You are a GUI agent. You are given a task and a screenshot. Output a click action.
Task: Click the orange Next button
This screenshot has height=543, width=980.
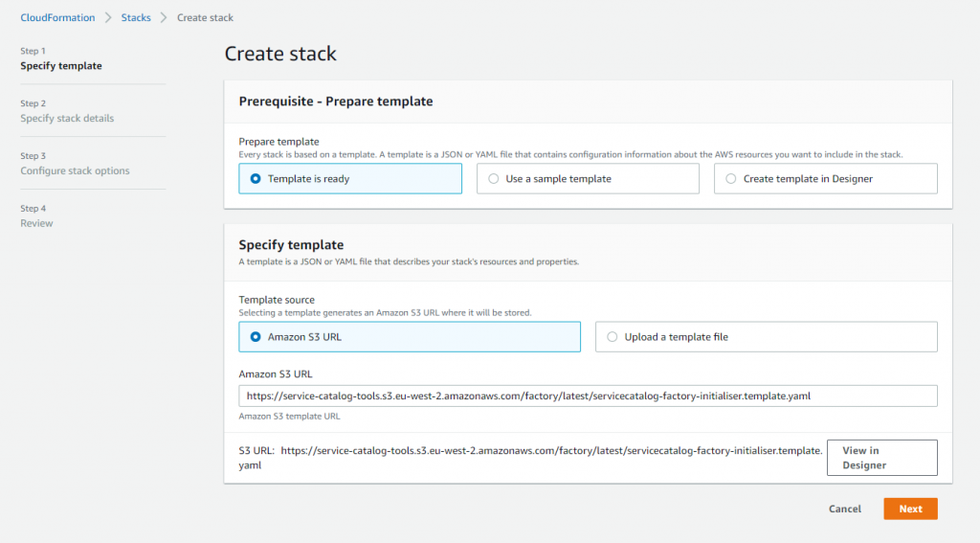(x=911, y=509)
